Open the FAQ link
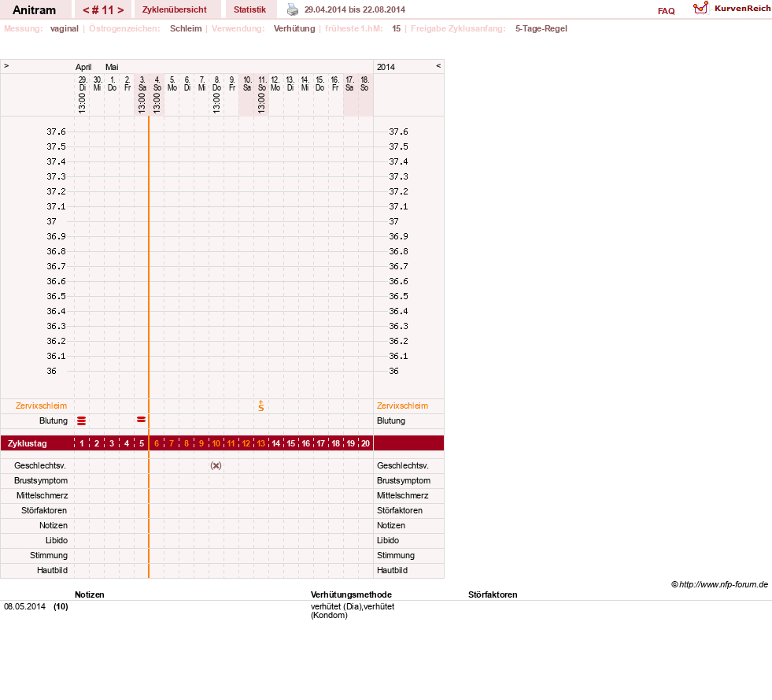Viewport: 772px width, 700px height. tap(666, 11)
